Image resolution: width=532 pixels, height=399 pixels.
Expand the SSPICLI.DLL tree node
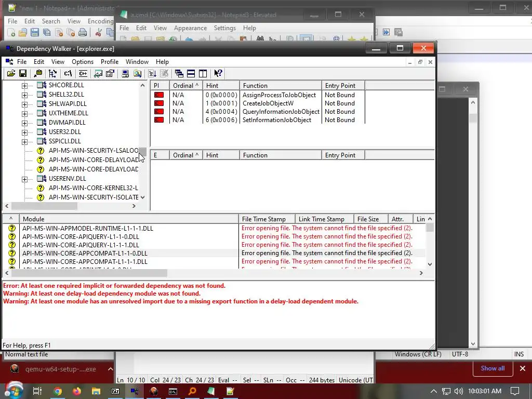pyautogui.click(x=24, y=142)
